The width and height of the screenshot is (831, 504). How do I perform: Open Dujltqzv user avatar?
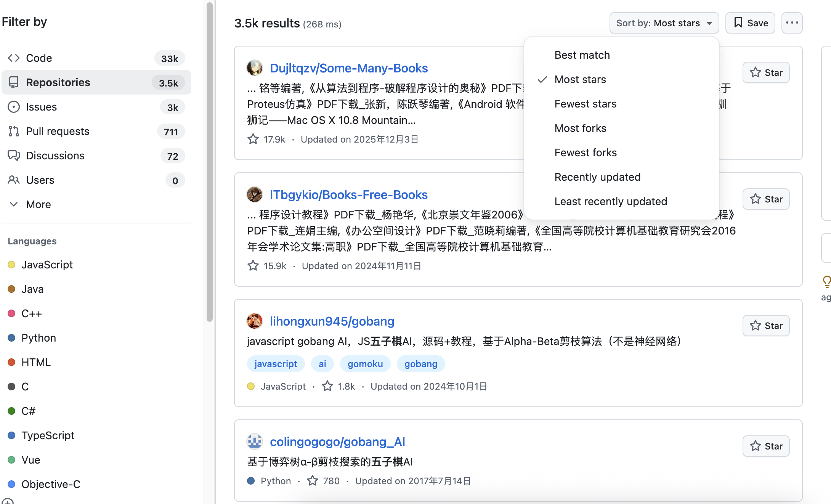(255, 68)
